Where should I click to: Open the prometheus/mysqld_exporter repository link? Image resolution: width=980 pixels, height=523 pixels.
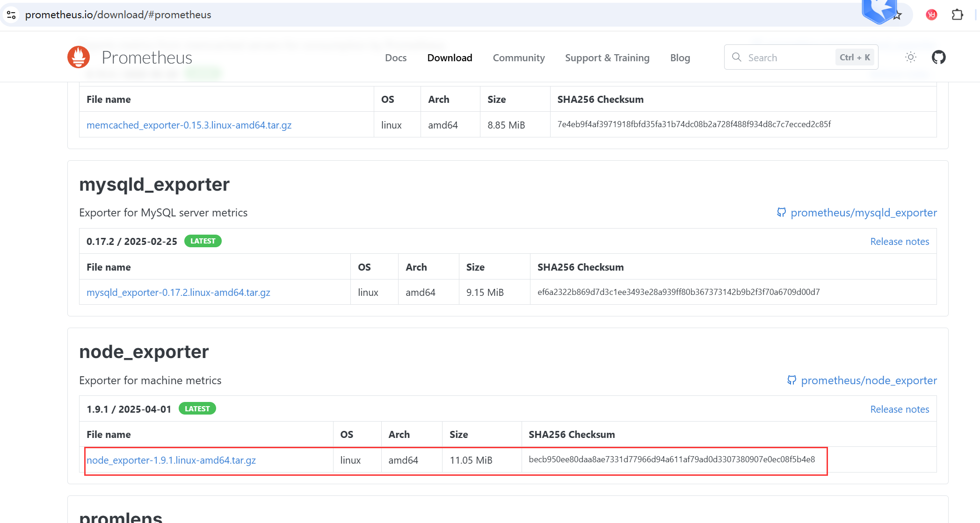click(x=863, y=213)
